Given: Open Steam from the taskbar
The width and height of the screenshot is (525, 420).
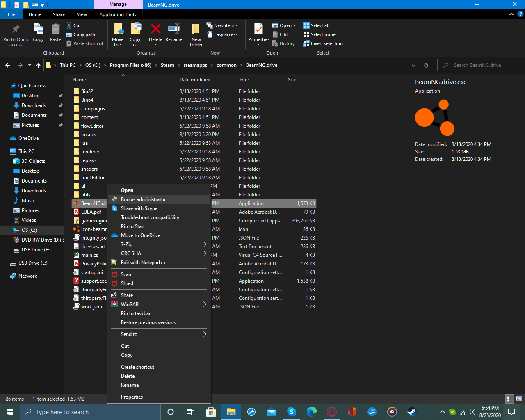Looking at the screenshot, I should click(x=412, y=412).
